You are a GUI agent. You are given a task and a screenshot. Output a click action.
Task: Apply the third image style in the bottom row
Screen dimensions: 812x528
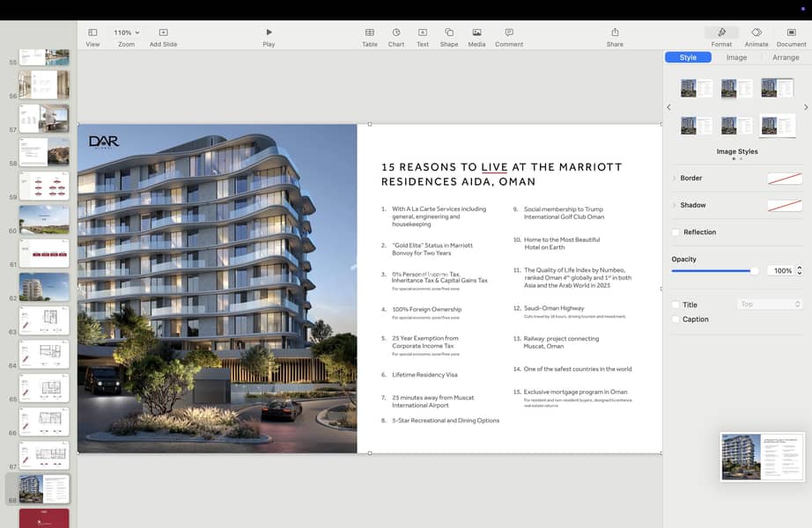pyautogui.click(x=778, y=126)
